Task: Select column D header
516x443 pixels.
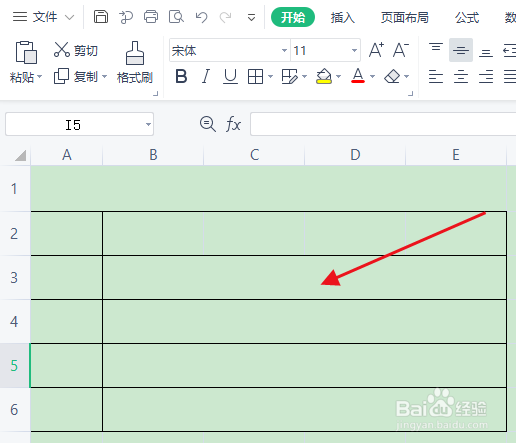Action: tap(355, 155)
